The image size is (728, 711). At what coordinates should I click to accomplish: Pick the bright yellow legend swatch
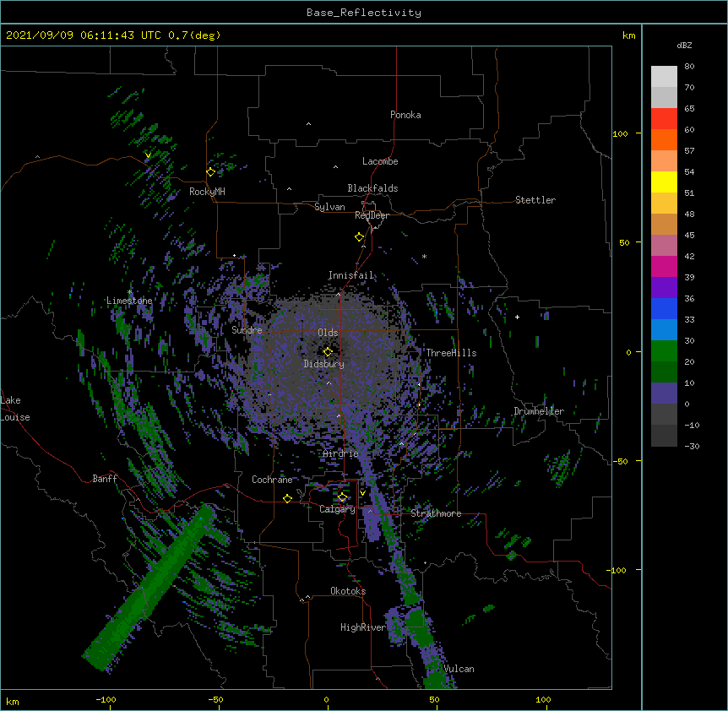pyautogui.click(x=664, y=182)
